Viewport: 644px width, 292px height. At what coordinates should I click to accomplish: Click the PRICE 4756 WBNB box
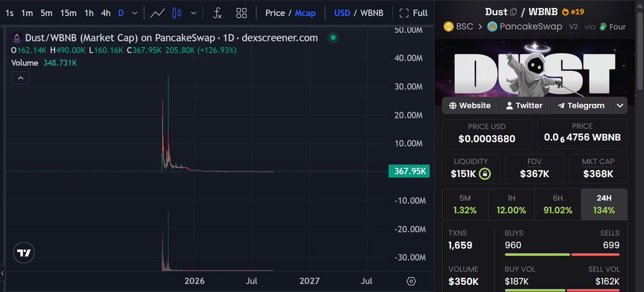[x=582, y=134]
